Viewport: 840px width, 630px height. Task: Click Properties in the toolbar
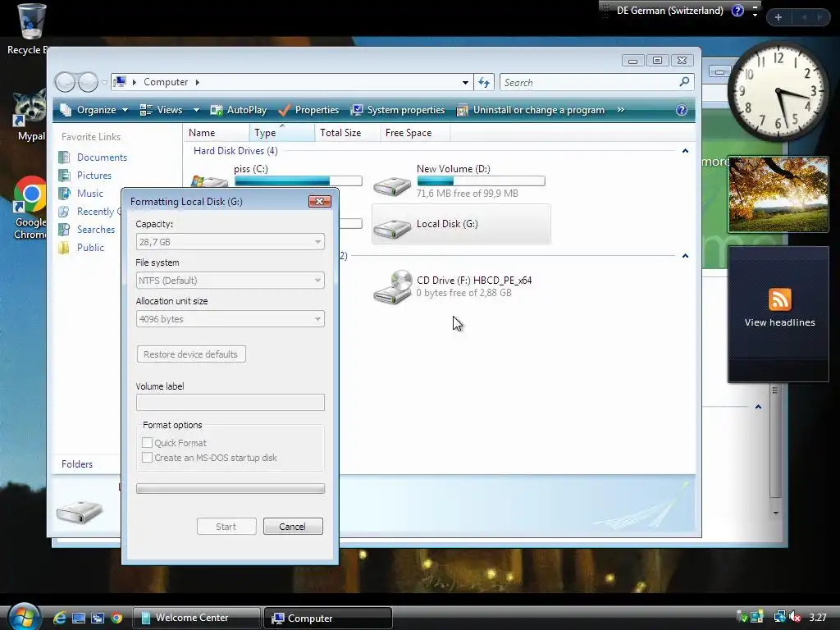pos(308,110)
